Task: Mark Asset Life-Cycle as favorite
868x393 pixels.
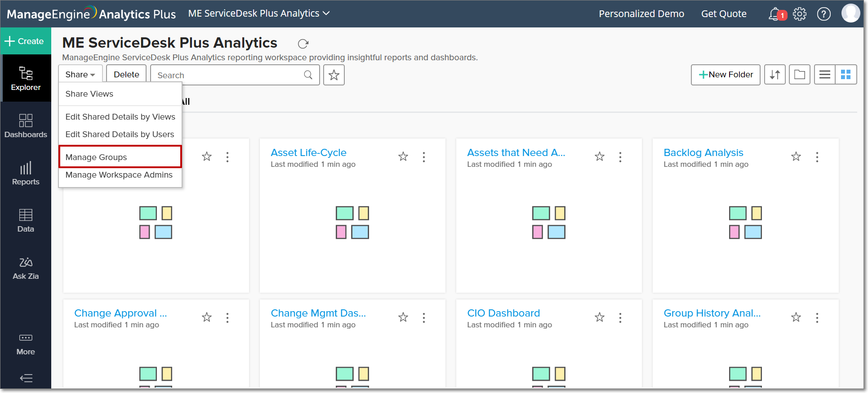Action: [403, 156]
